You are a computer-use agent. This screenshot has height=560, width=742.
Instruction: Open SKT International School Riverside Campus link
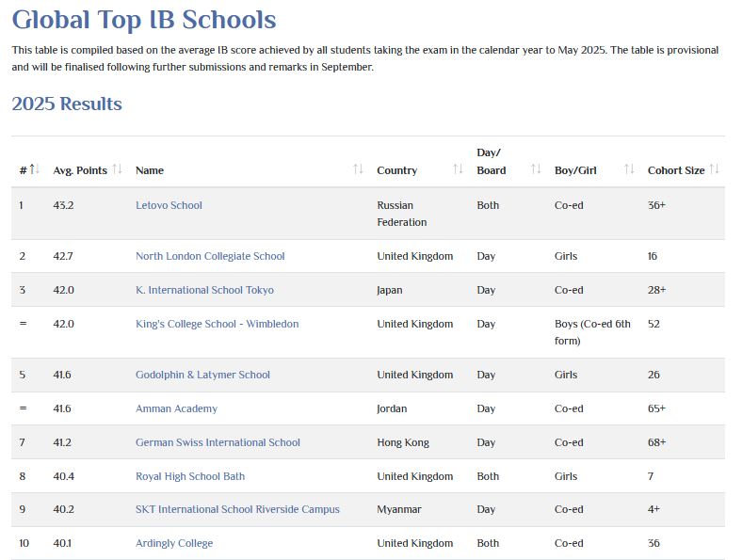pos(237,509)
